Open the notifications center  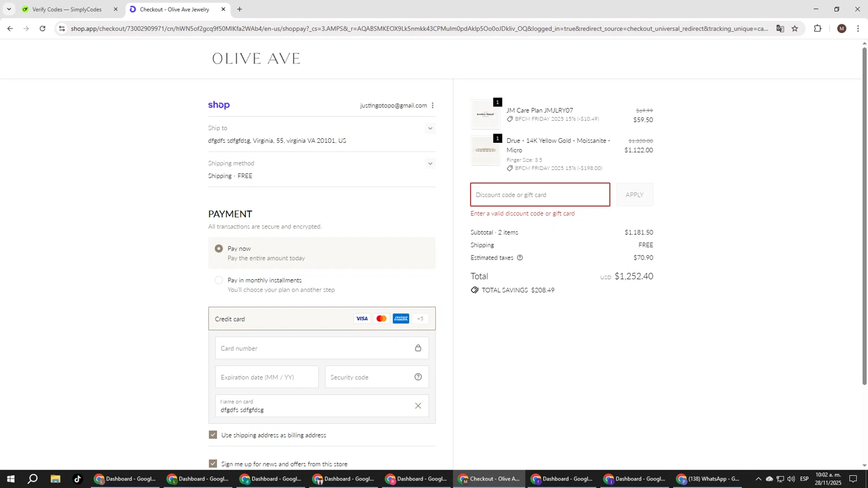853,479
